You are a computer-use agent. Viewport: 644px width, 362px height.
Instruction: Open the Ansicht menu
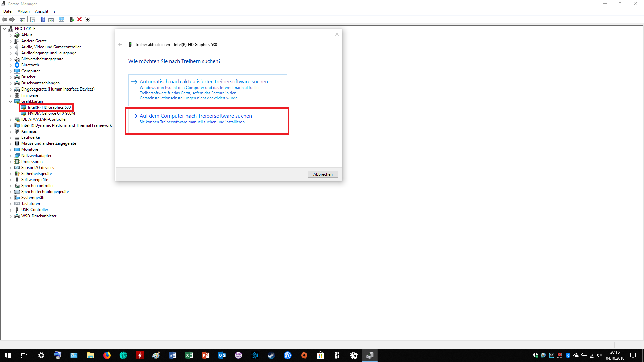coord(42,11)
